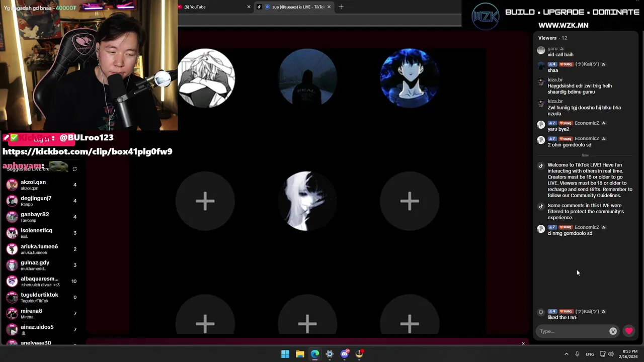Click the 'shaa' comment from Kai
The width and height of the screenshot is (644, 362).
pyautogui.click(x=553, y=70)
